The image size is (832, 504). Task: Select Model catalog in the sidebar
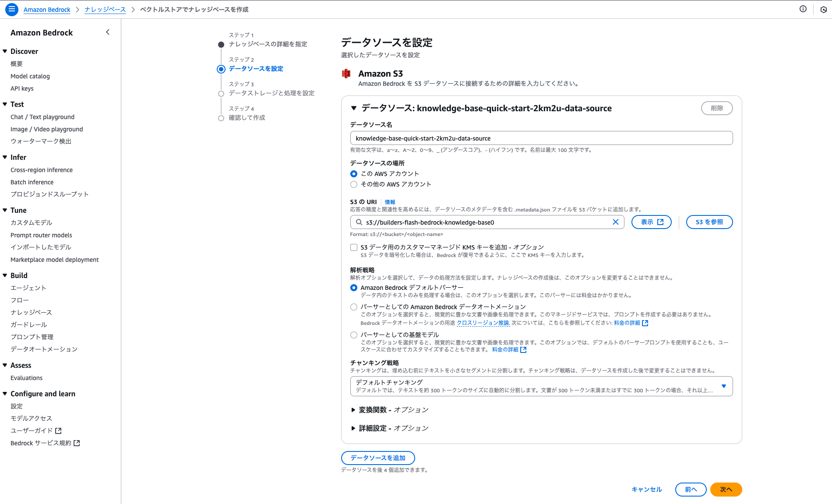(29, 76)
